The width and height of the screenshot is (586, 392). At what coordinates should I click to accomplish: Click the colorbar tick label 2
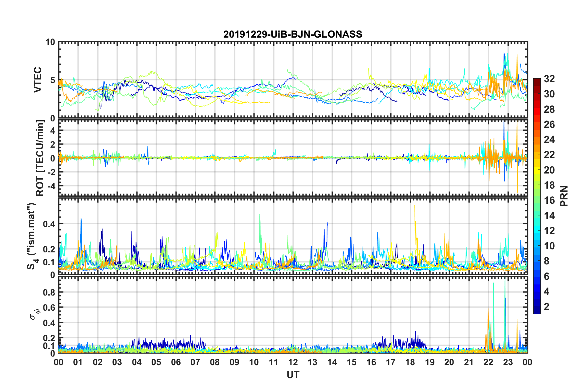[547, 306]
